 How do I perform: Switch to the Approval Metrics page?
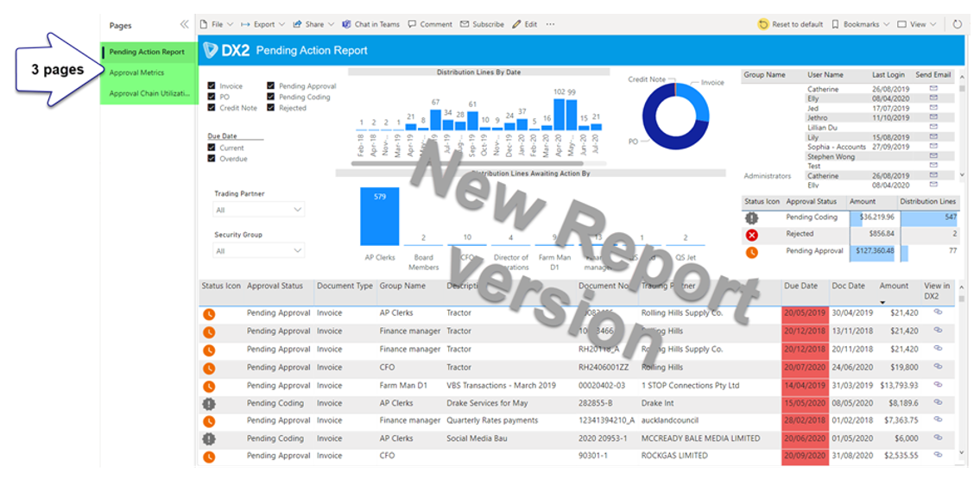(136, 72)
